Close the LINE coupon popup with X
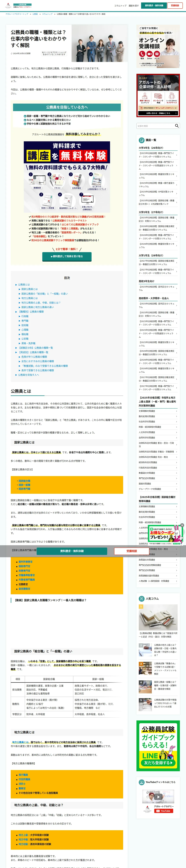The image size is (186, 868). tap(182, 525)
